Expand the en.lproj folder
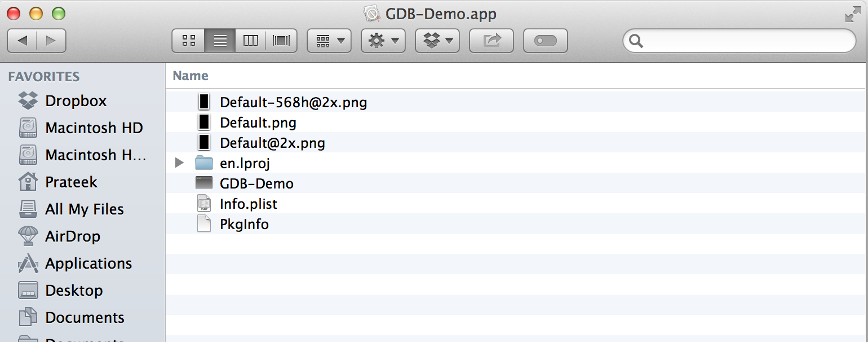 (x=180, y=163)
